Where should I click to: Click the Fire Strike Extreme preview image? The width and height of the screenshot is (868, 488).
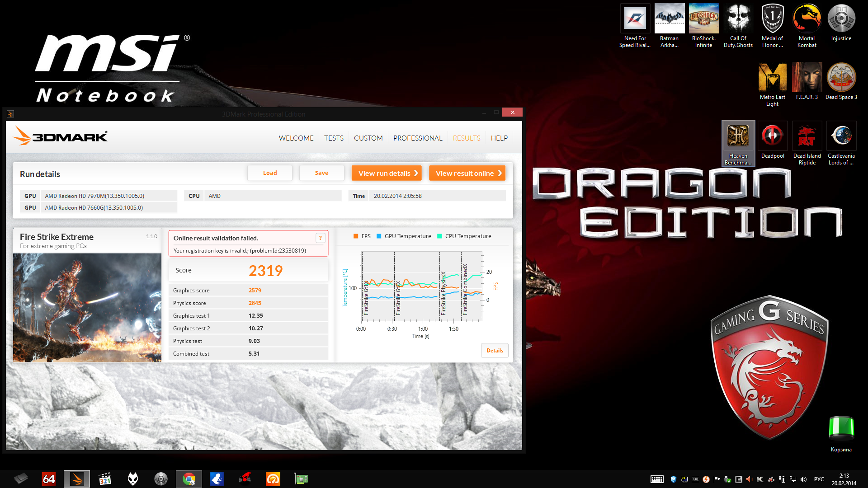click(87, 307)
